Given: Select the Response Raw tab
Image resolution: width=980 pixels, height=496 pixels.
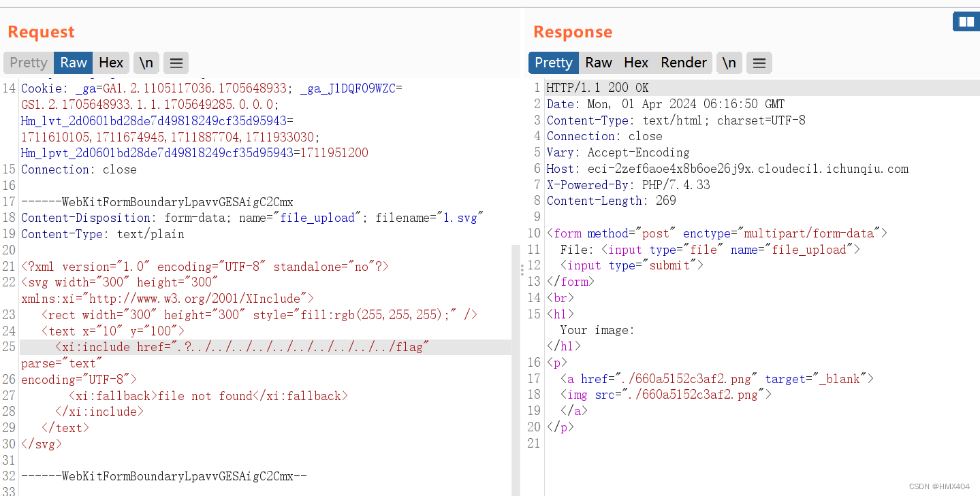Looking at the screenshot, I should (599, 63).
